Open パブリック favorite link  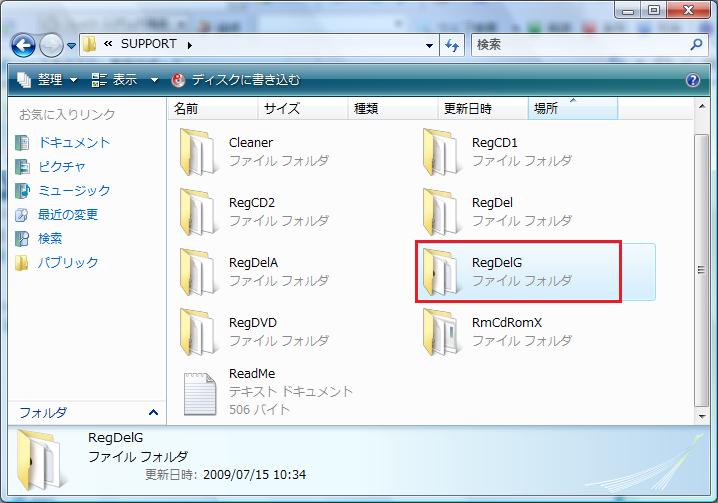[x=68, y=262]
